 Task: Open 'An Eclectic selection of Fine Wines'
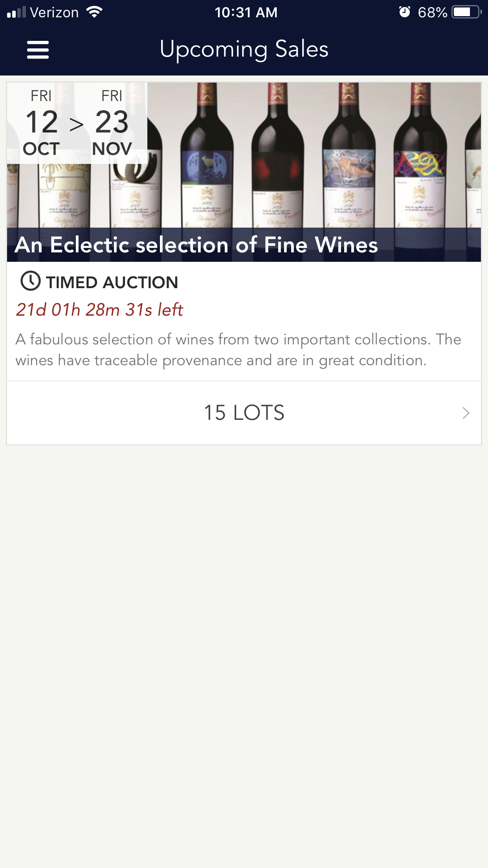pos(196,245)
